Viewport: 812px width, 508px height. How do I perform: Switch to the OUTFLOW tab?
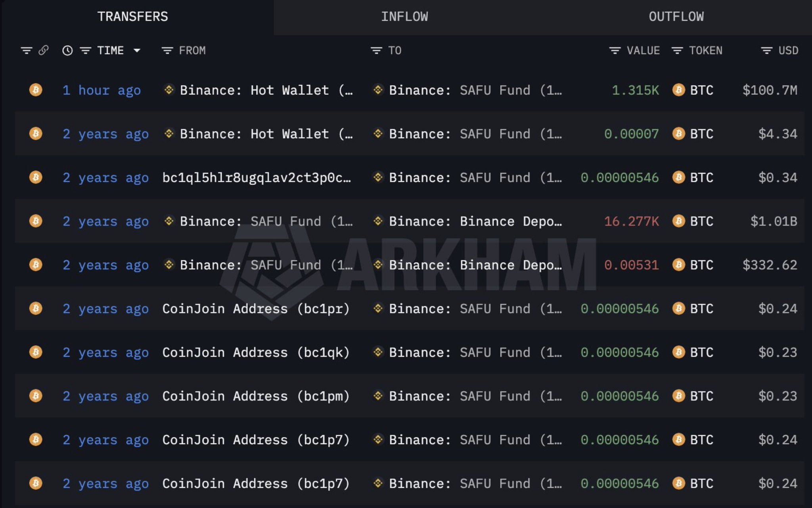point(676,17)
